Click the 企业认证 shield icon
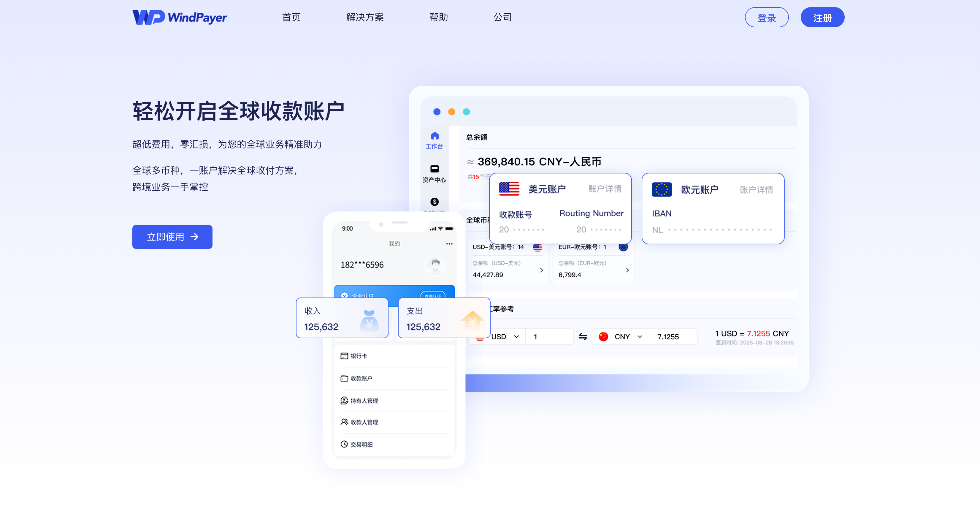Image resolution: width=980 pixels, height=522 pixels. [x=344, y=295]
